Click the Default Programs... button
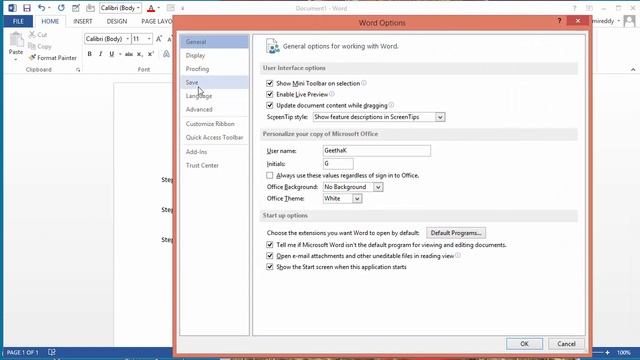 456,233
